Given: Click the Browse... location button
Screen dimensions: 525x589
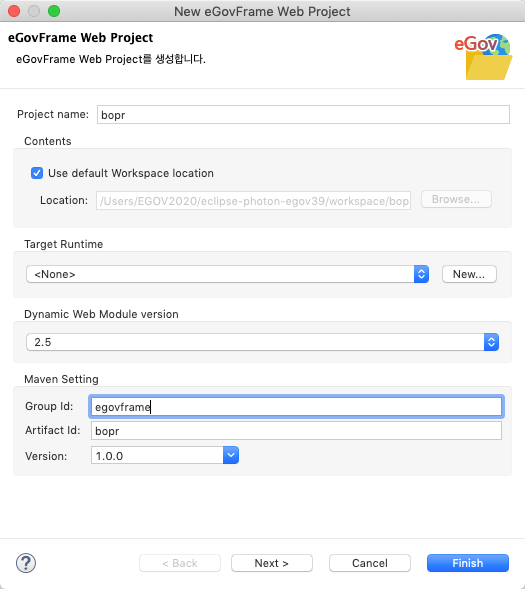Looking at the screenshot, I should tap(456, 199).
